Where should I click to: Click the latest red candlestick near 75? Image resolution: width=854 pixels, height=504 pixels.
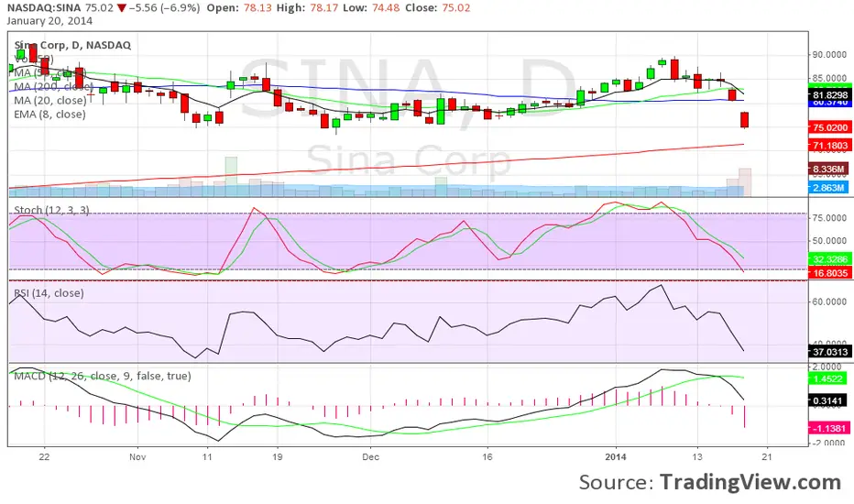(745, 120)
